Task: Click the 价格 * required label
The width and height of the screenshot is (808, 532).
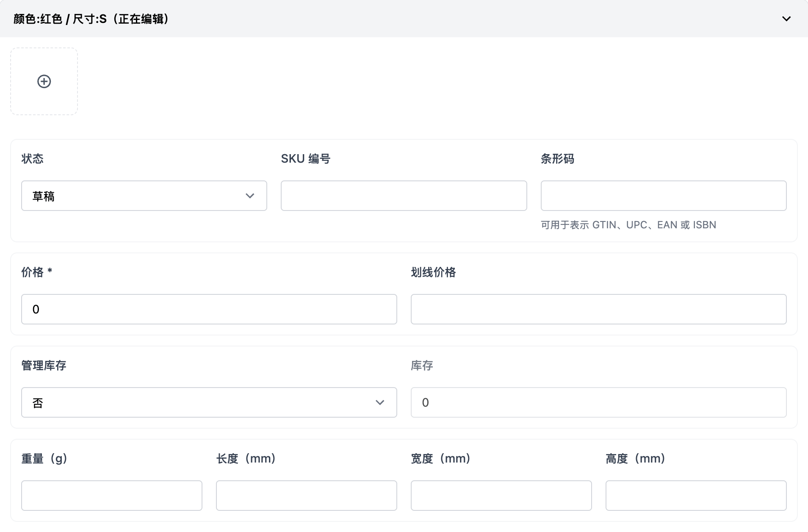Action: coord(37,272)
